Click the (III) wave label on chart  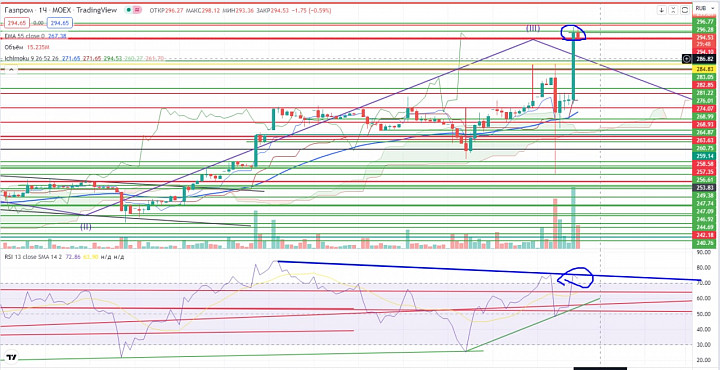[x=533, y=28]
